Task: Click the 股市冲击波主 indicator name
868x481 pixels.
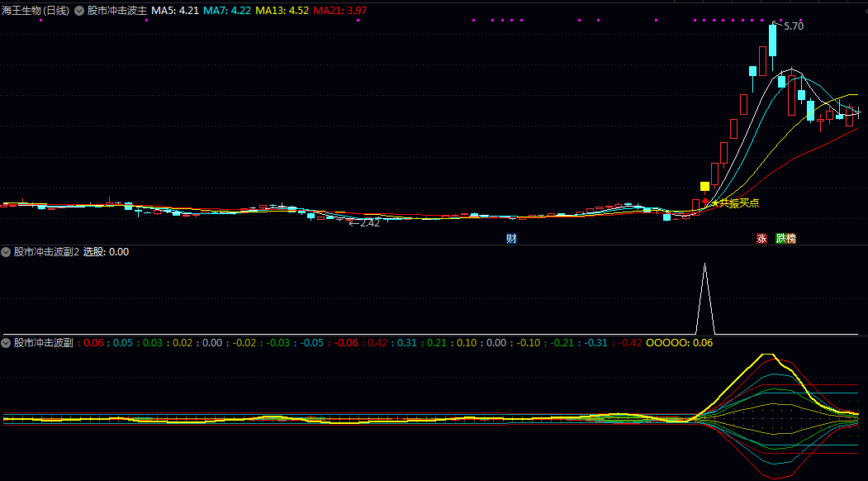Action: point(117,11)
